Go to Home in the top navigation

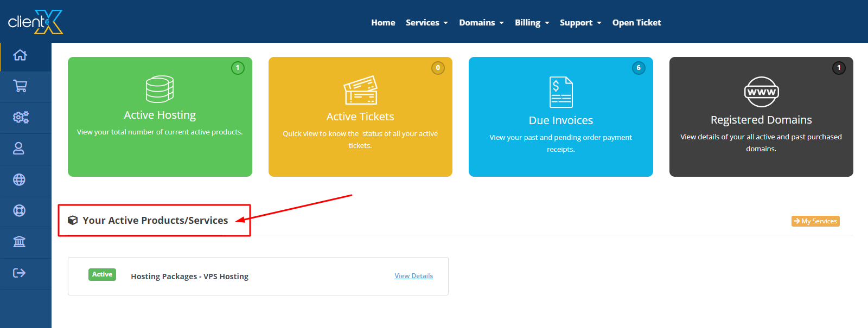[x=383, y=23]
